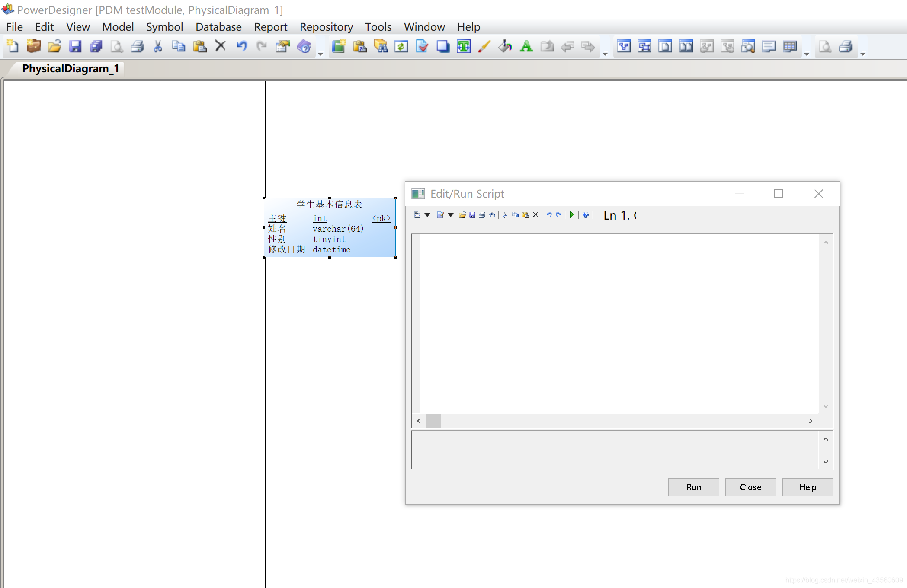Open the Database menu
This screenshot has width=907, height=588.
tap(218, 27)
